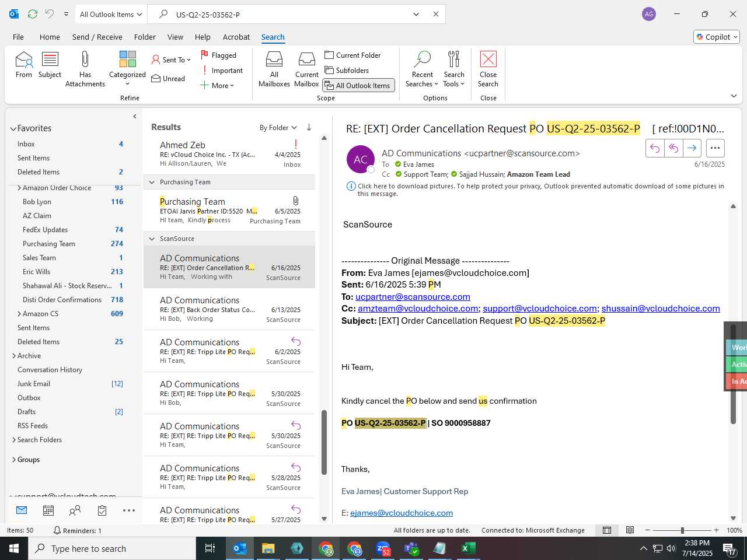Select Subfolders search scope

[347, 70]
